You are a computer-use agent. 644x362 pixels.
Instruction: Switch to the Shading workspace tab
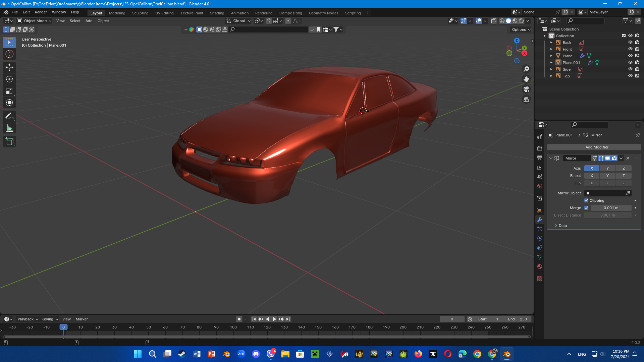(217, 13)
